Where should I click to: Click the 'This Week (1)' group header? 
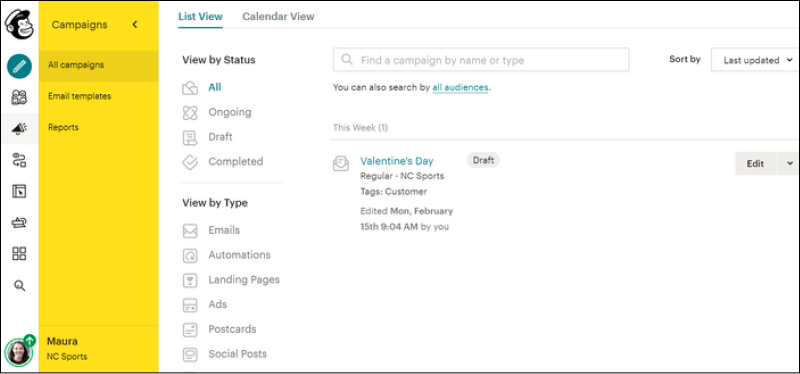click(x=360, y=128)
